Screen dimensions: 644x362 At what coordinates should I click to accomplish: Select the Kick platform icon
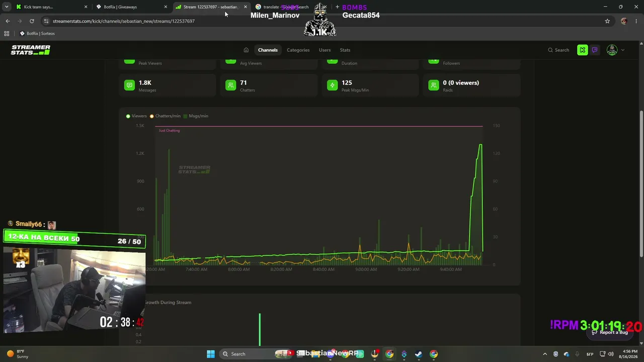(583, 50)
